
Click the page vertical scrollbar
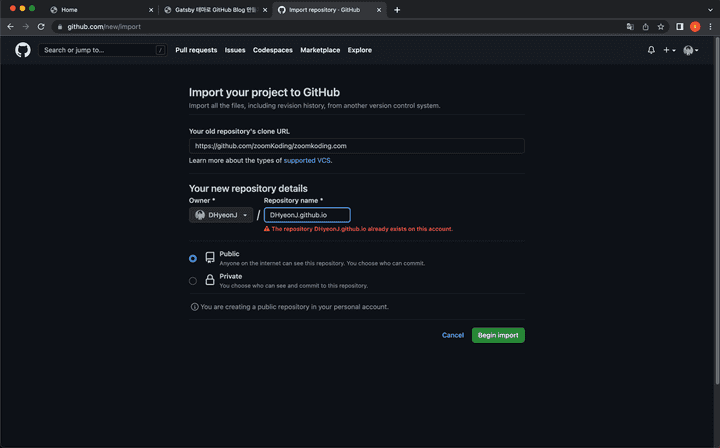click(x=717, y=211)
